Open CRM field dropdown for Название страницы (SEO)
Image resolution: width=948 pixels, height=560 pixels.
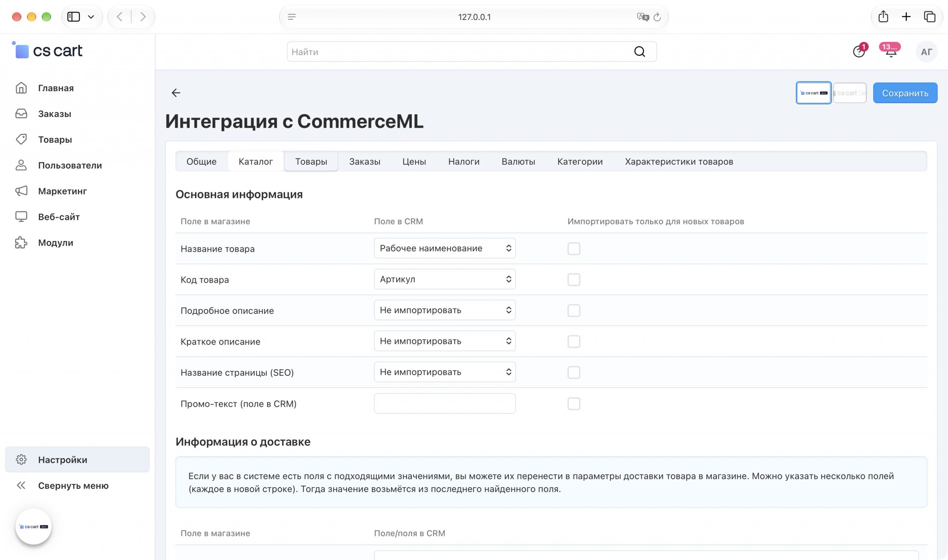(x=445, y=372)
